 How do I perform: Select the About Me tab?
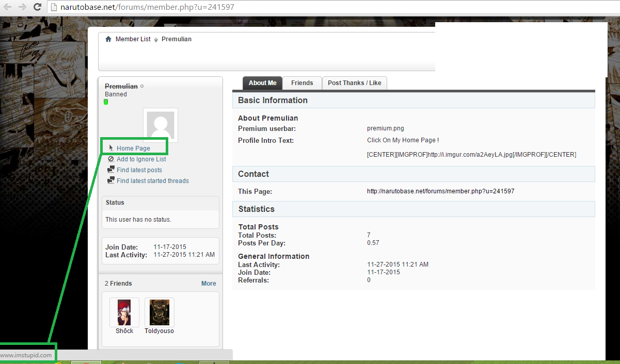point(262,83)
